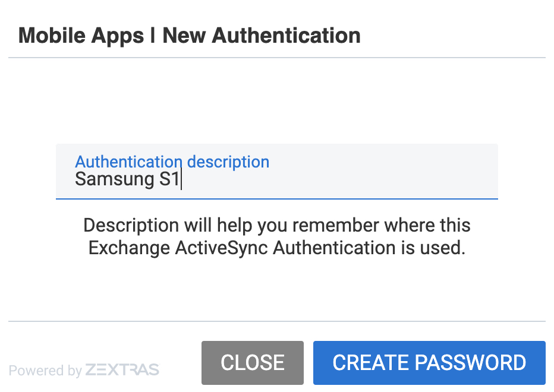Screen dimensions: 554x392
Task: Click "New Authentication" in the dialog header
Action: 262,36
